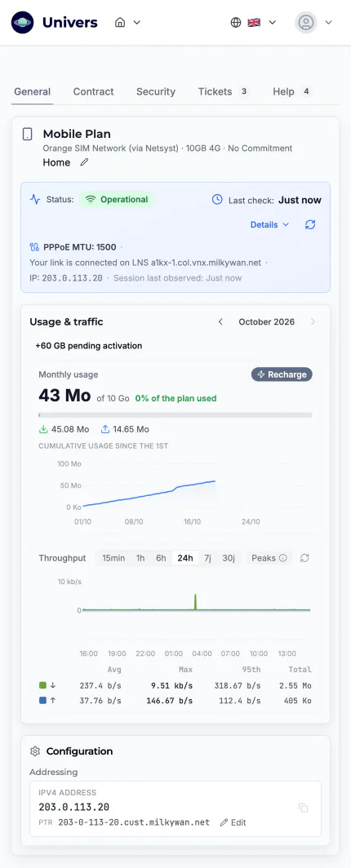Viewport: 351px width, 868px height.
Task: Click the Operational status badge
Action: 117,199
